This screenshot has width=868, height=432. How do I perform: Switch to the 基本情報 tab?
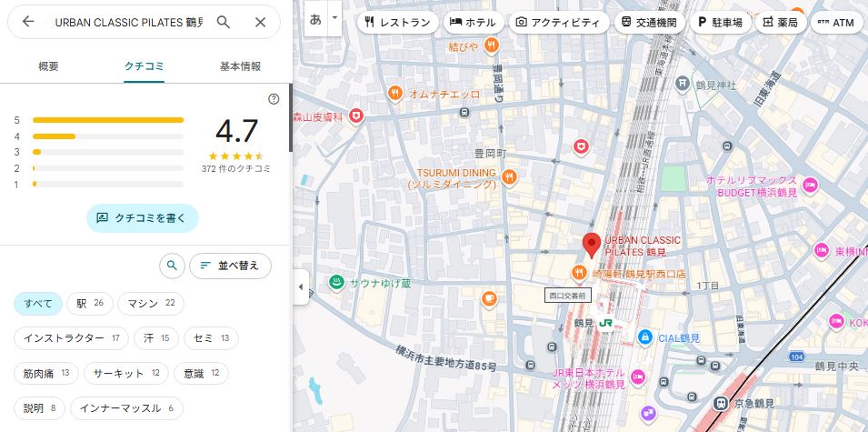coord(240,66)
